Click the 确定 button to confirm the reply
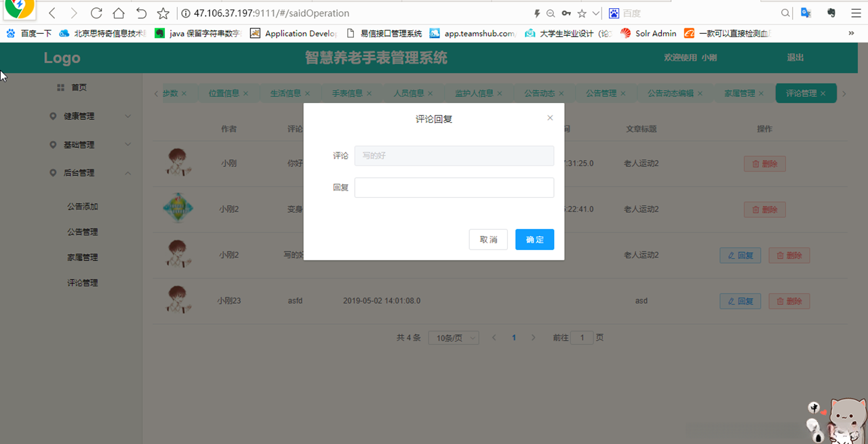The width and height of the screenshot is (868, 444). [534, 239]
